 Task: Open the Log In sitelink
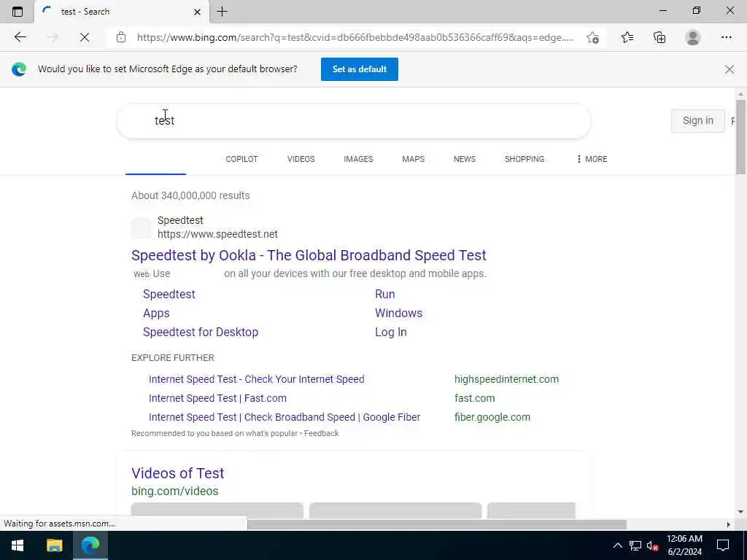(x=391, y=332)
